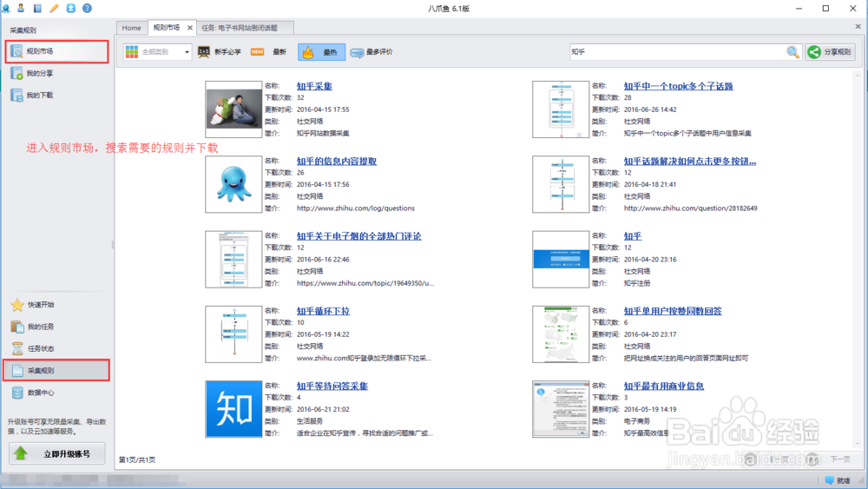Click the chat status icon near 就绪
Screen dimensions: 868x489
pos(829,480)
